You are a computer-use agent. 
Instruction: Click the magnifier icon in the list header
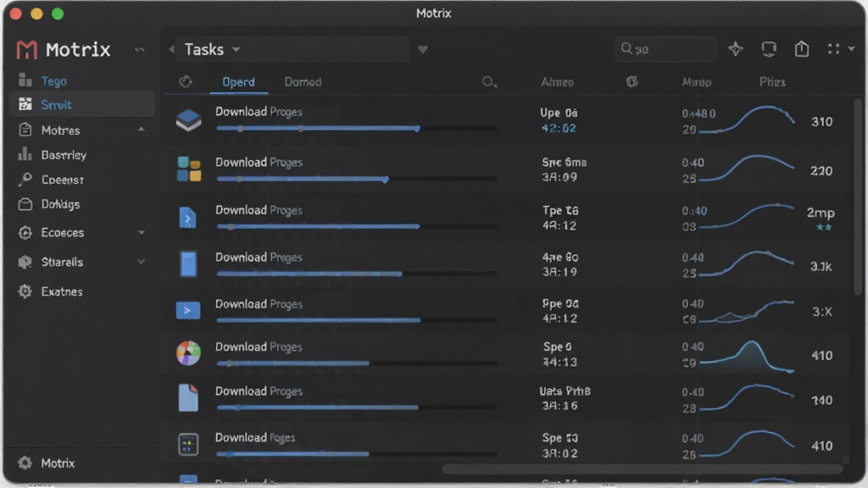(489, 82)
